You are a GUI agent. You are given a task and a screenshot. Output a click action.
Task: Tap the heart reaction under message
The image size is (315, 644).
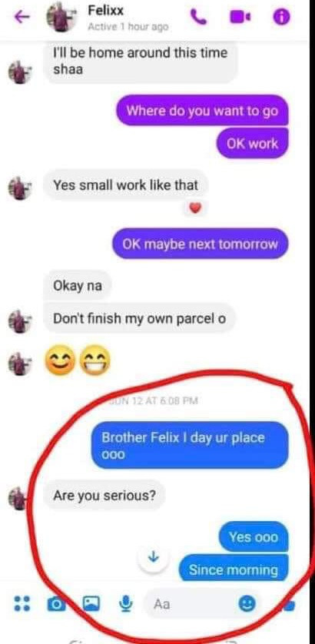click(195, 209)
